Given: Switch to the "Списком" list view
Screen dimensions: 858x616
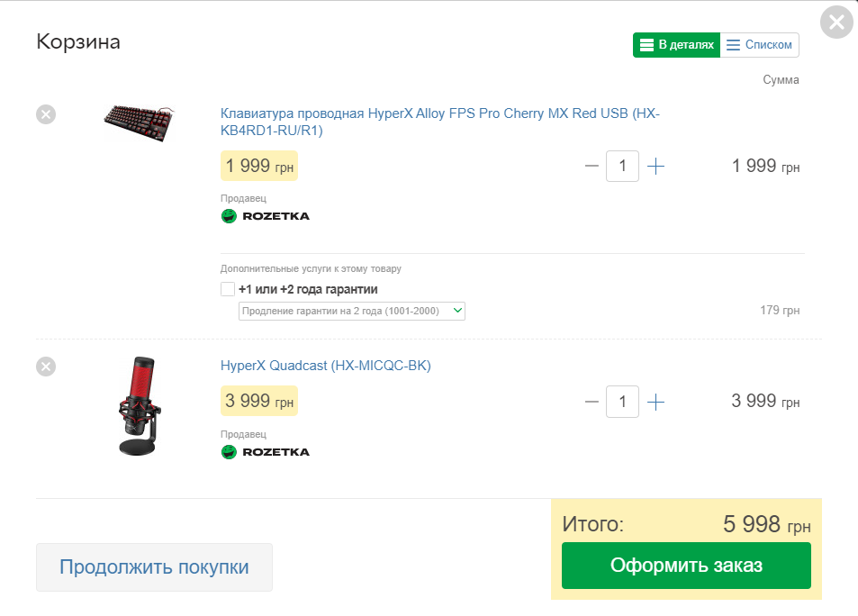Looking at the screenshot, I should 759,45.
